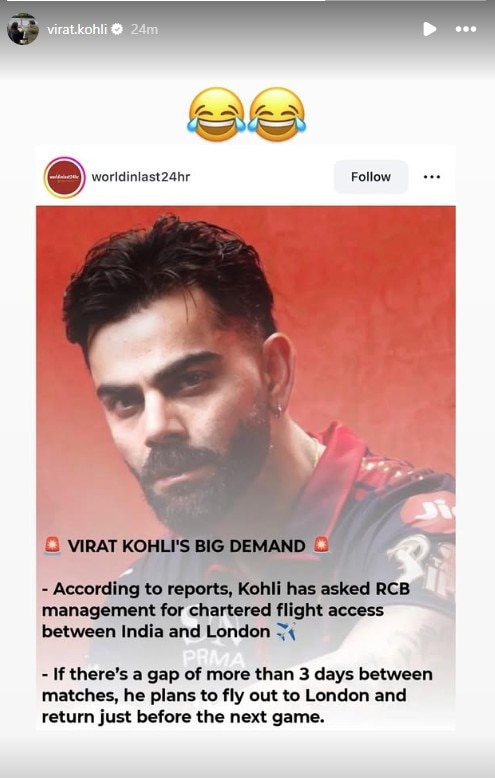
Task: Click the virat.kohli username
Action: click(x=77, y=30)
